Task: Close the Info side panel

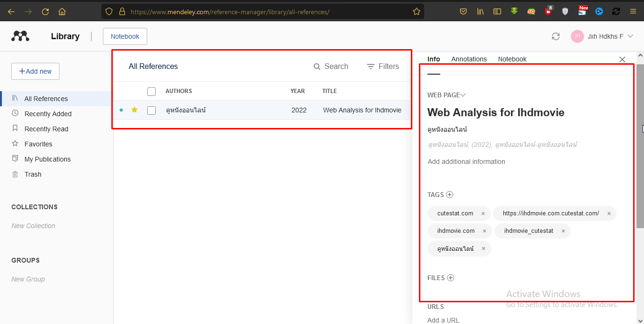Action: click(622, 60)
